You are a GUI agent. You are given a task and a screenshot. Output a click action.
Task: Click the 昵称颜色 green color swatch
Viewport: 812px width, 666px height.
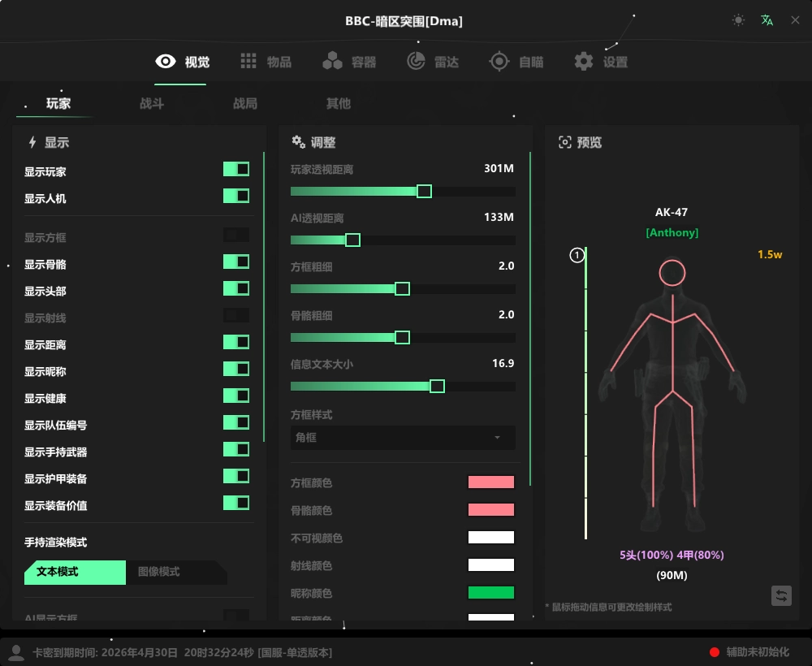(491, 593)
